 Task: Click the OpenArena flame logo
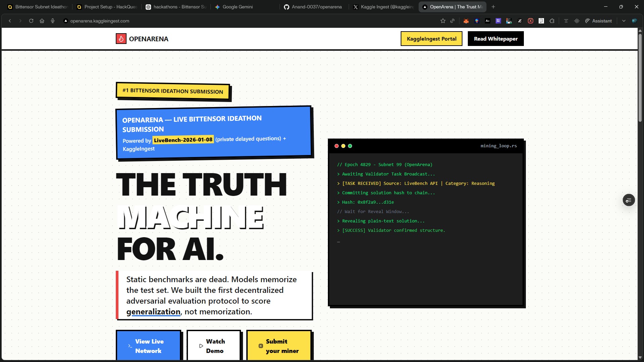[121, 39]
